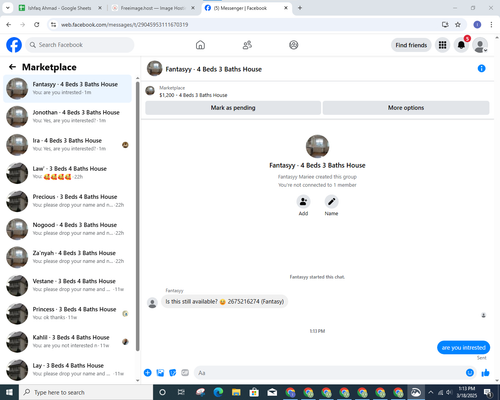Click the conversation list scrollbar
The image size is (500, 400).
137,216
